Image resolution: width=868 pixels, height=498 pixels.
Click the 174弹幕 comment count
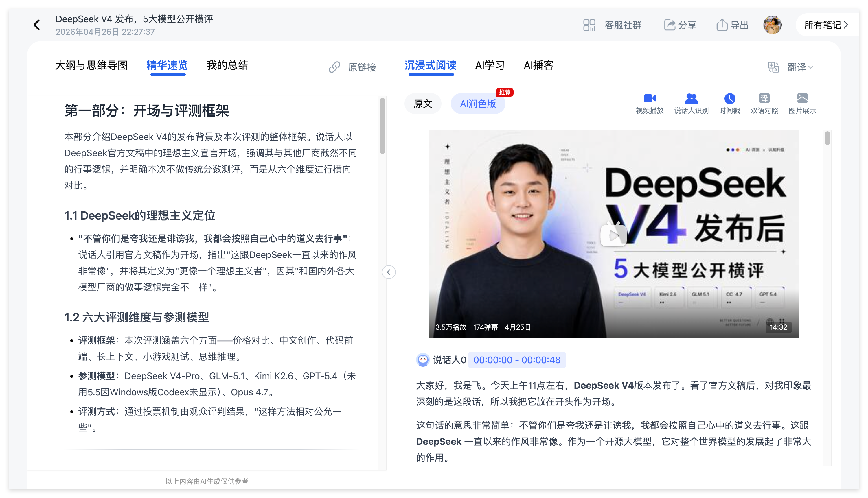pyautogui.click(x=485, y=327)
